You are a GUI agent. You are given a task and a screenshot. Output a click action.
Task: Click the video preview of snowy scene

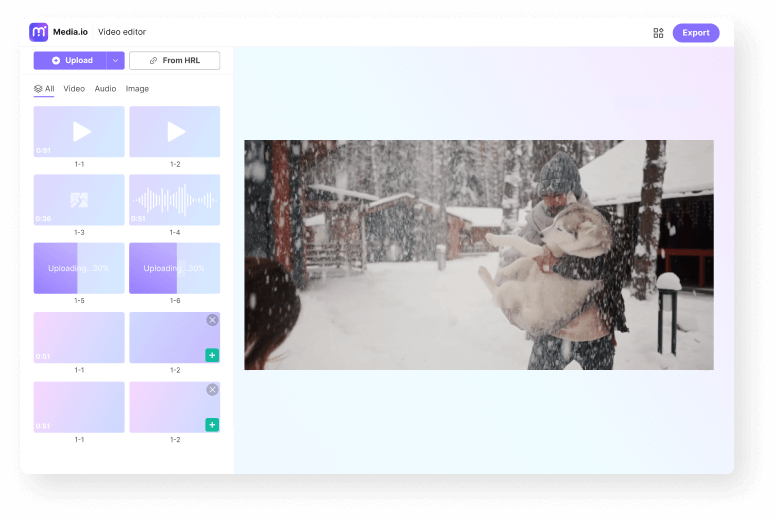(478, 255)
